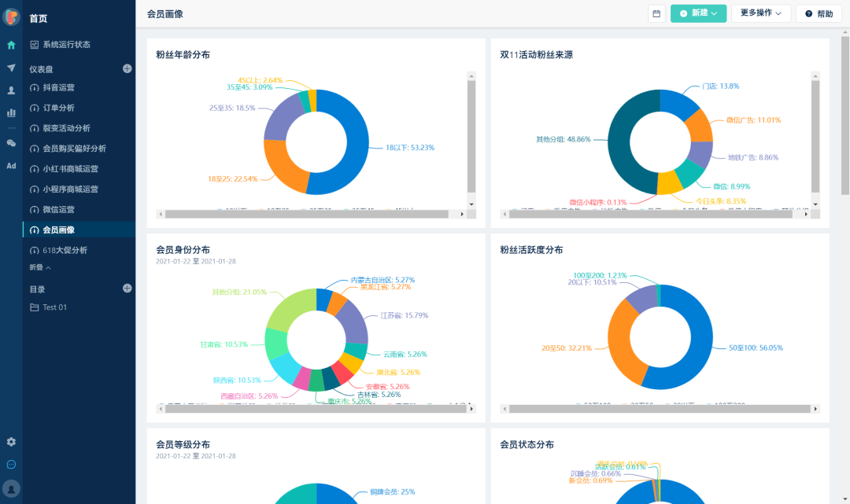
Task: Click the 会员画像 page title
Action: coord(164,14)
